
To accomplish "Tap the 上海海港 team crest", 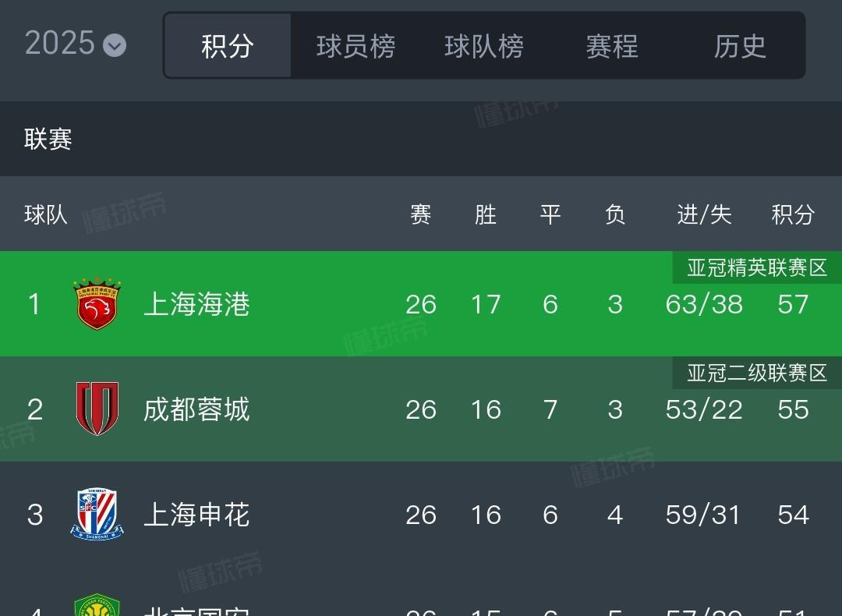I will (x=97, y=304).
